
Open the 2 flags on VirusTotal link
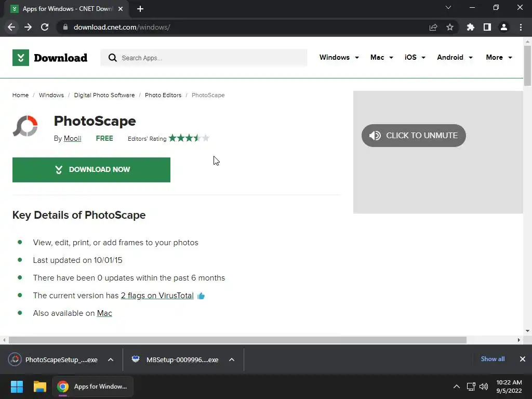click(x=157, y=296)
